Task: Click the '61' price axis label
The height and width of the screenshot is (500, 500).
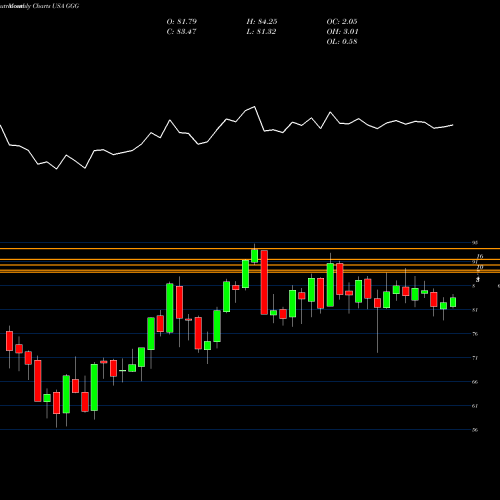Action: pos(475,406)
